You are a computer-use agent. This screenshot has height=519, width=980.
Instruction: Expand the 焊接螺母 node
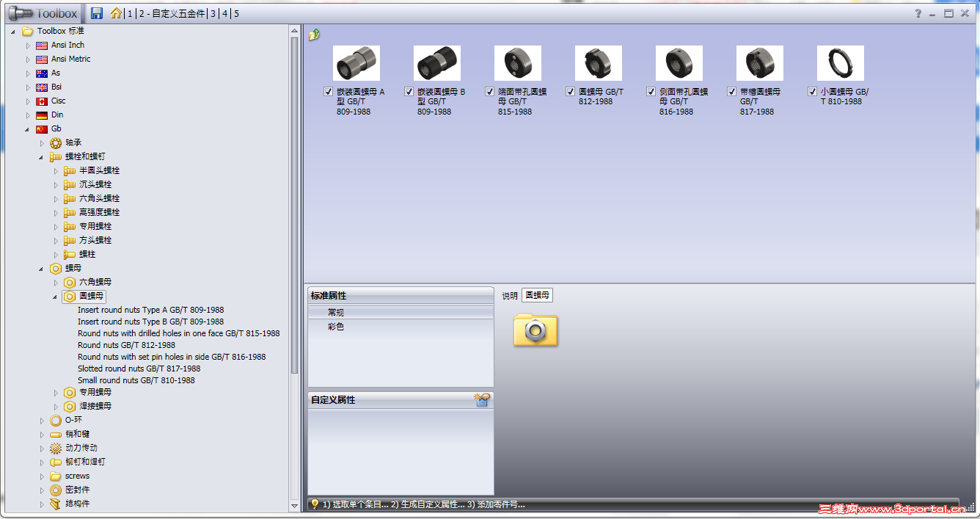point(56,407)
